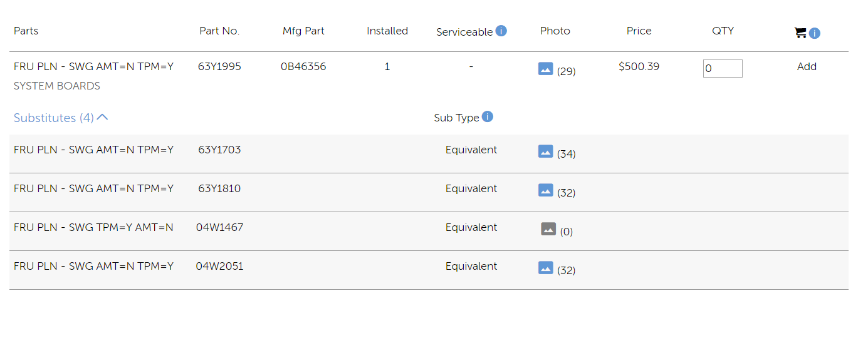Select FRU PLN description in 04W1467 row
Image resolution: width=868 pixels, height=363 pixels.
tap(93, 228)
